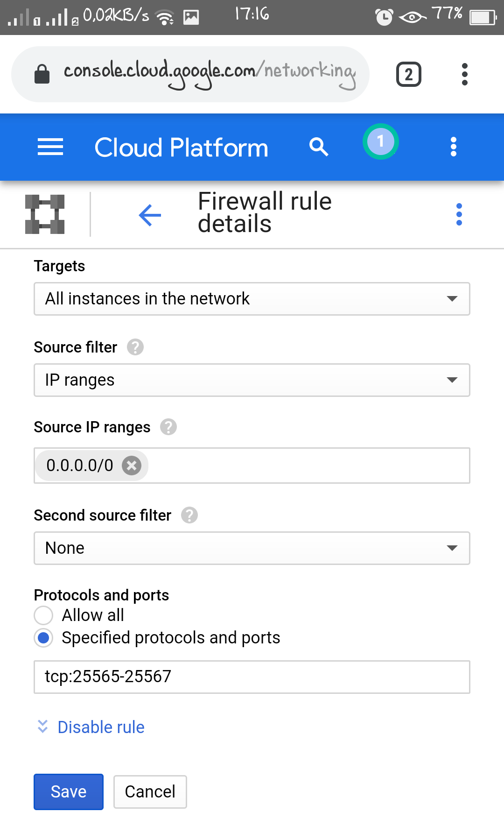The image size is (504, 840).
Task: Select Specified protocols and ports option
Action: pos(43,638)
